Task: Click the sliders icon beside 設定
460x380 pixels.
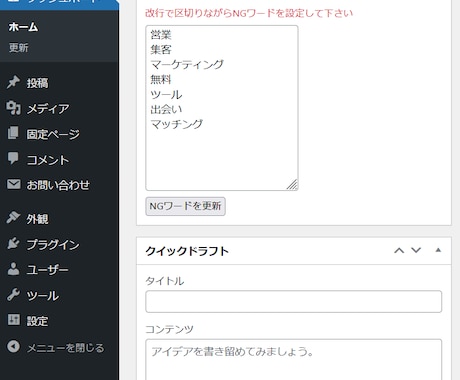Action: pyautogui.click(x=14, y=320)
